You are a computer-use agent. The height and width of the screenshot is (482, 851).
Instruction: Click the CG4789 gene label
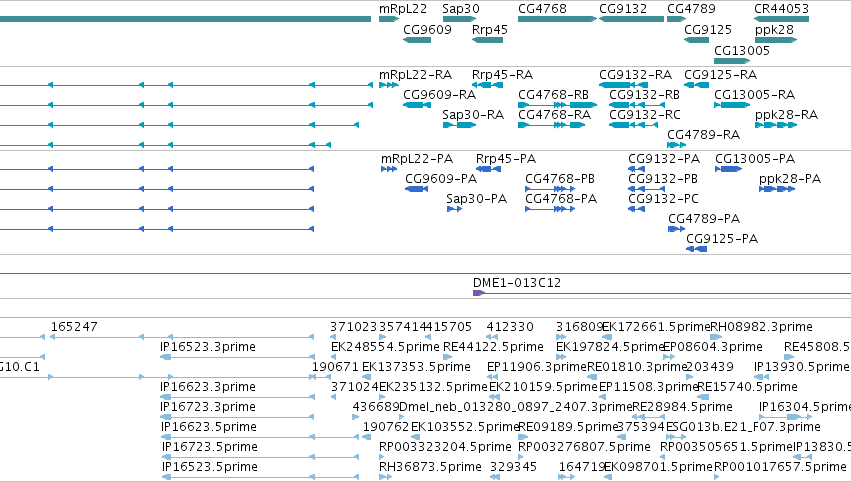pyautogui.click(x=691, y=9)
